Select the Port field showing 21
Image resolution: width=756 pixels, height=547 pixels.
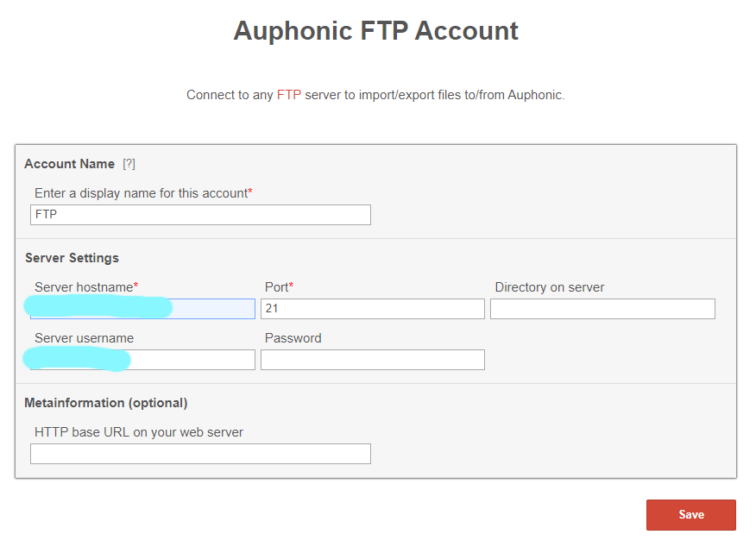(373, 308)
